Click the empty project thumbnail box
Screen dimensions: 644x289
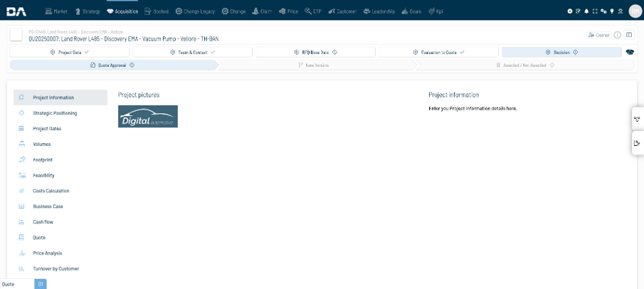(16, 35)
